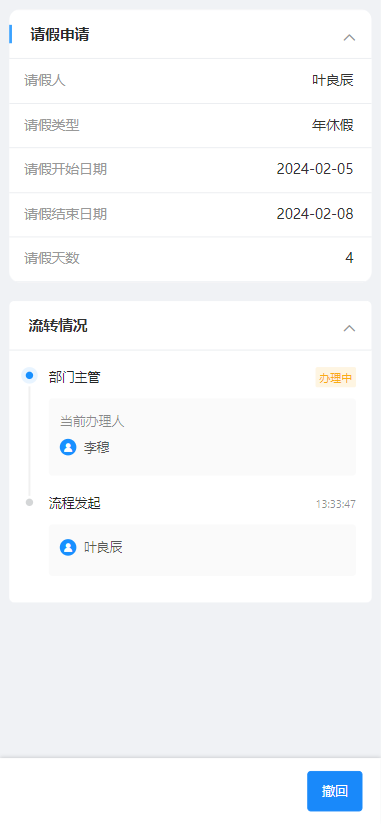Collapse the 请假申请 section chevron

(x=349, y=37)
